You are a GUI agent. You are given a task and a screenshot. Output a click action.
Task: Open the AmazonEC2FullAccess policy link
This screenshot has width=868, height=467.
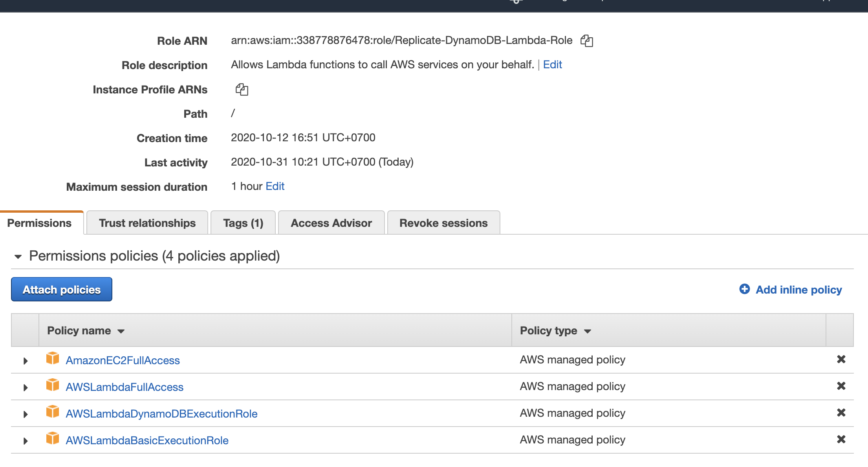[123, 360]
